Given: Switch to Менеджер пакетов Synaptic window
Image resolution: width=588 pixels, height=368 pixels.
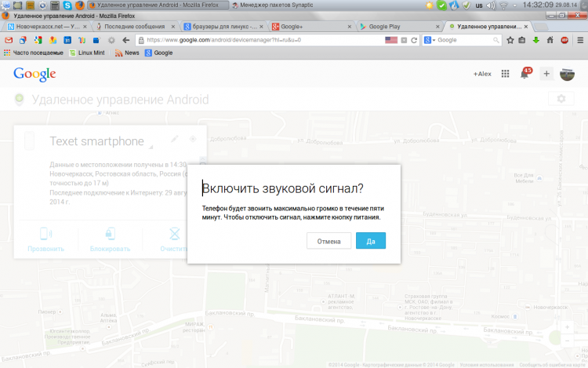Looking at the screenshot, I should 273,5.
